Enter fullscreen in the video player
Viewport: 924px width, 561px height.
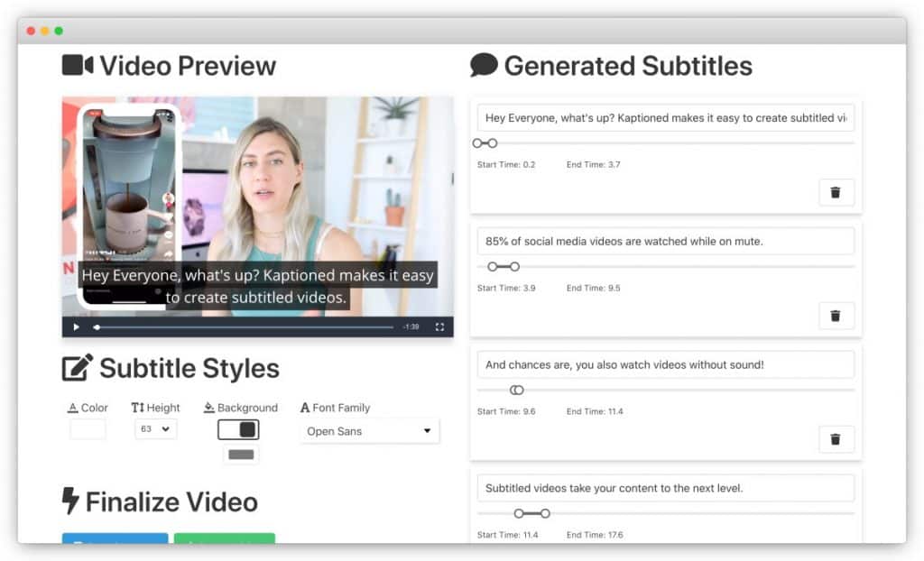pyautogui.click(x=439, y=327)
